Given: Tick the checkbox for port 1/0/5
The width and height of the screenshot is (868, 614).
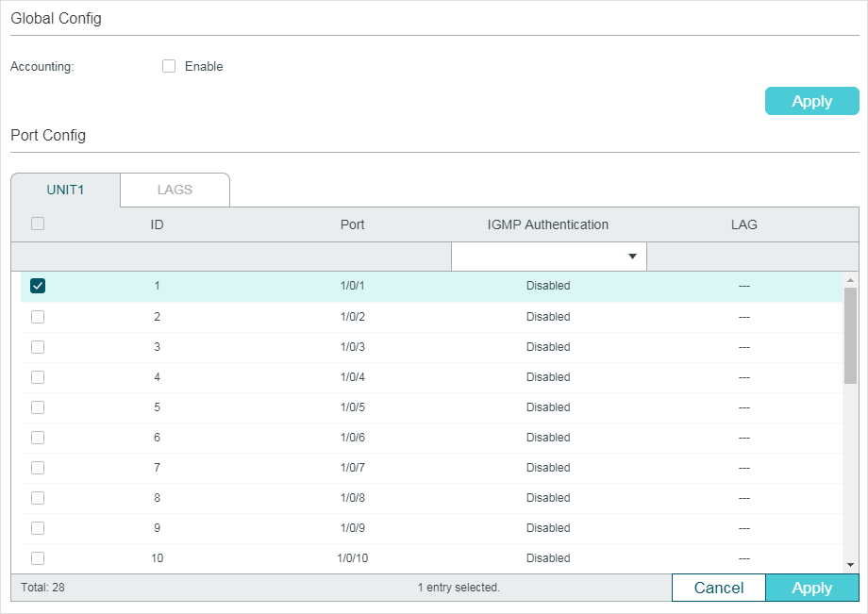Looking at the screenshot, I should tap(38, 407).
